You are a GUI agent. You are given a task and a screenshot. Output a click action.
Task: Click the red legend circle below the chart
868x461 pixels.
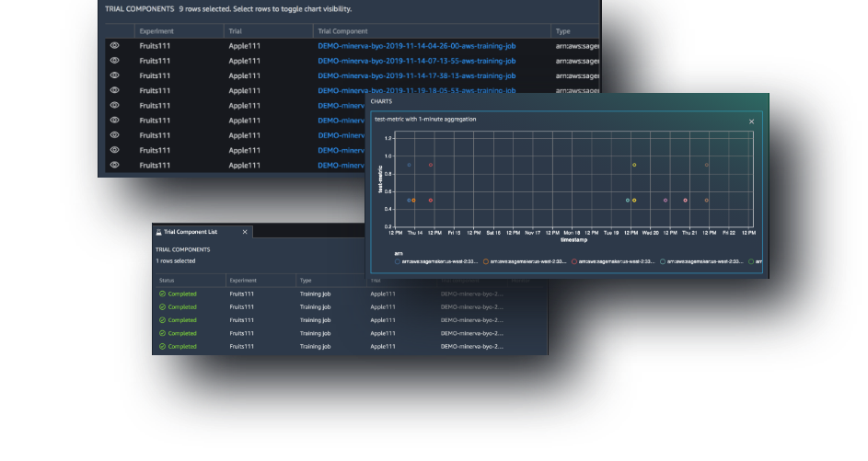coord(574,261)
